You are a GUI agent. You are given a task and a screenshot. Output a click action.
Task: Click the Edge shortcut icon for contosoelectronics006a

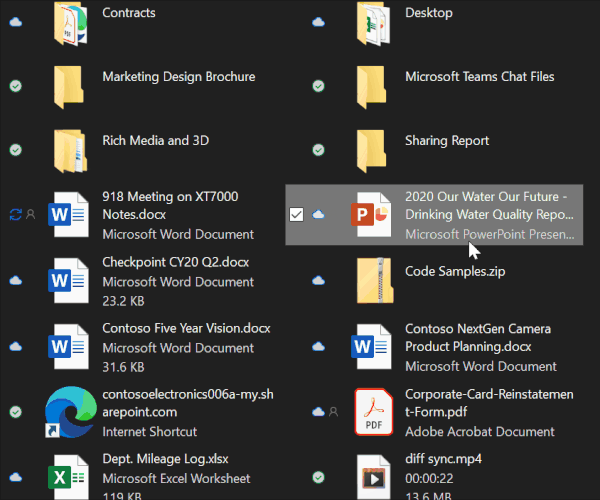click(70, 411)
